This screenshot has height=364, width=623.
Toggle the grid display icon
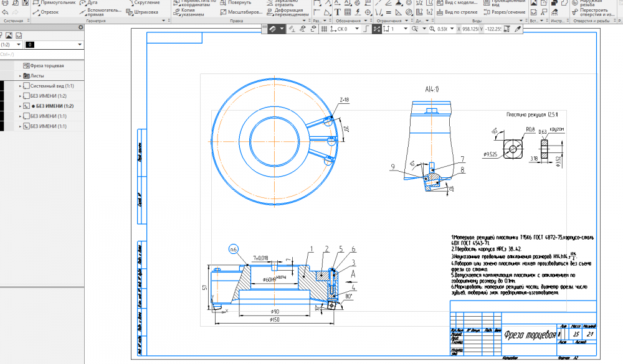[324, 29]
